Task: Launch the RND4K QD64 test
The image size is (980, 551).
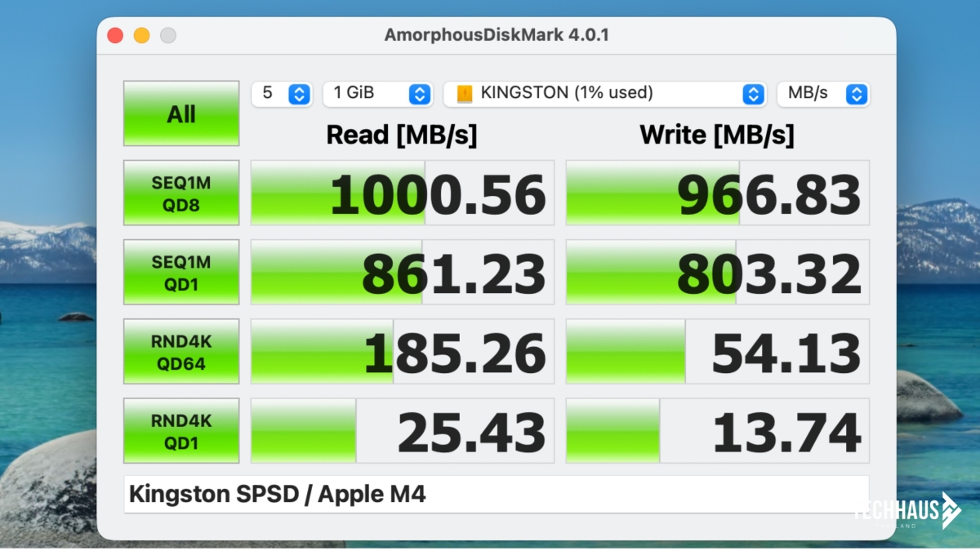Action: pos(181,351)
